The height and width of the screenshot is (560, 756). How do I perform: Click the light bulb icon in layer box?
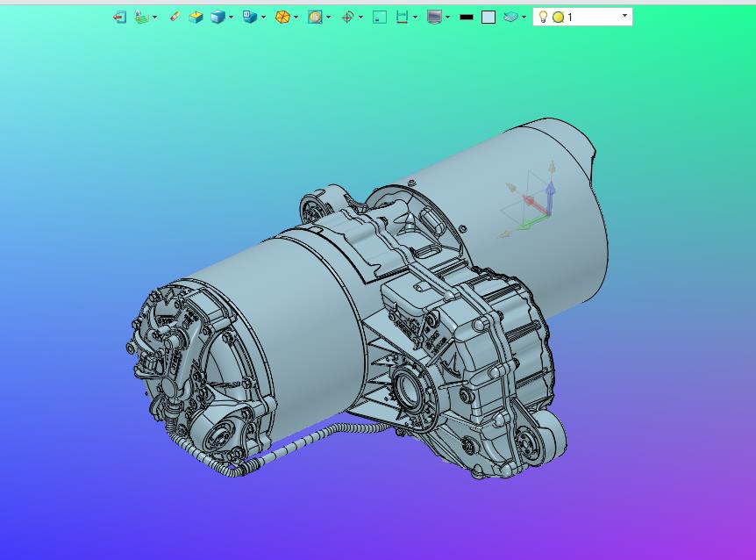click(543, 17)
